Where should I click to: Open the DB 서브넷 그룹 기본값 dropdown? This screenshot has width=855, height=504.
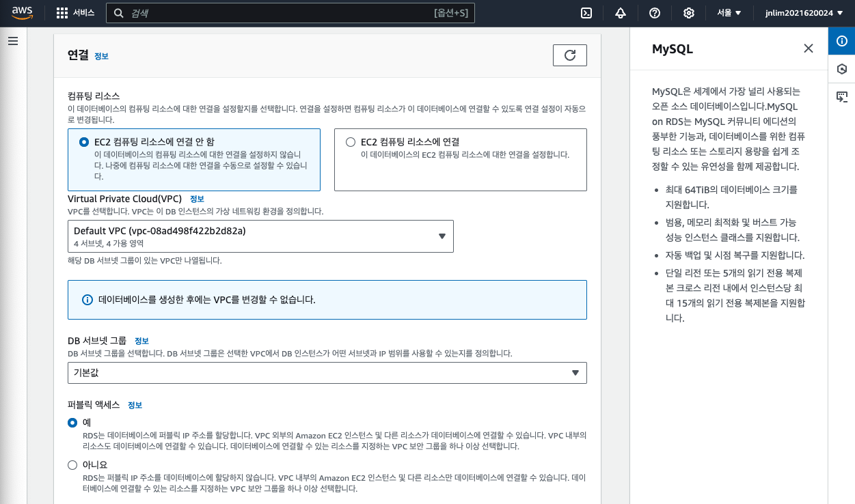pyautogui.click(x=327, y=373)
